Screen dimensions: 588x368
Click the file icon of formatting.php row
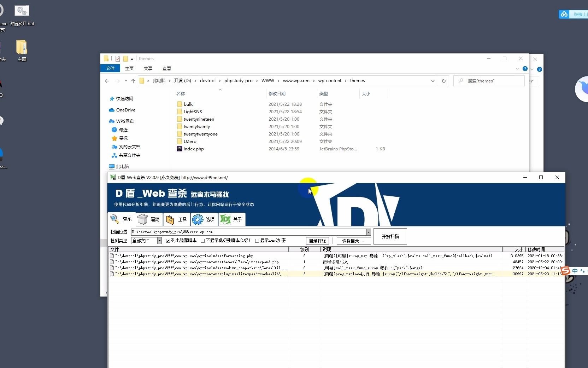pos(112,256)
